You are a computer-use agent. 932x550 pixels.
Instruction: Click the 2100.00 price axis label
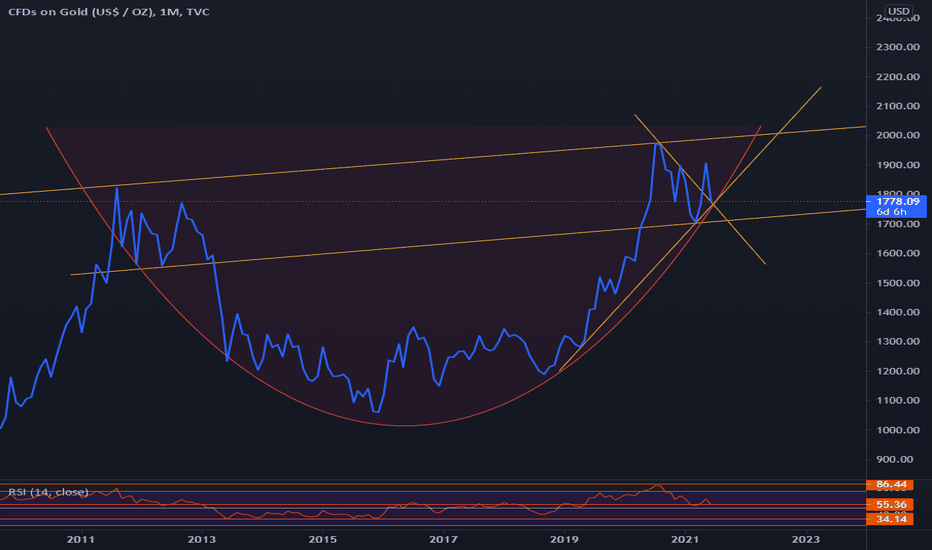(x=898, y=106)
